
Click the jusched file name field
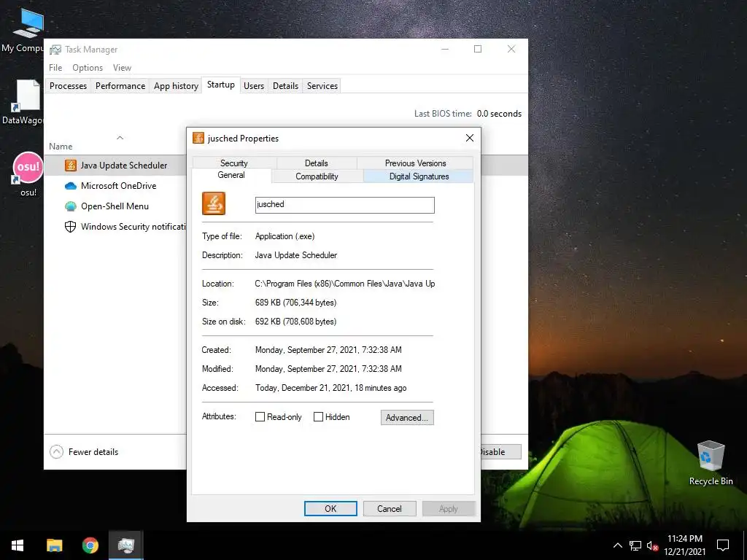point(345,205)
